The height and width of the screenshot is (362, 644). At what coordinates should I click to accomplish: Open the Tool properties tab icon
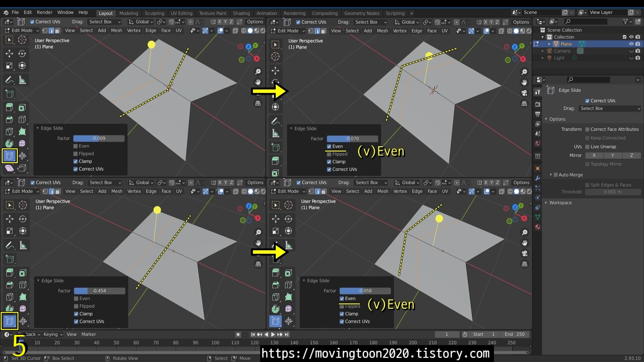(x=538, y=92)
